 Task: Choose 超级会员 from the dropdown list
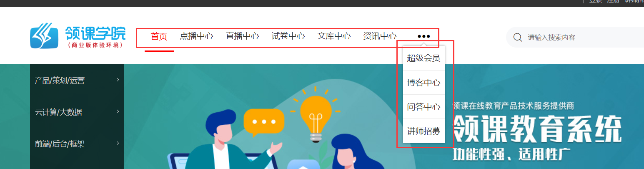(424, 58)
